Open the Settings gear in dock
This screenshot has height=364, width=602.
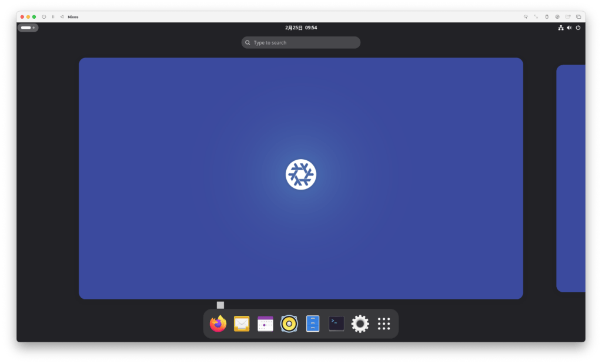360,323
